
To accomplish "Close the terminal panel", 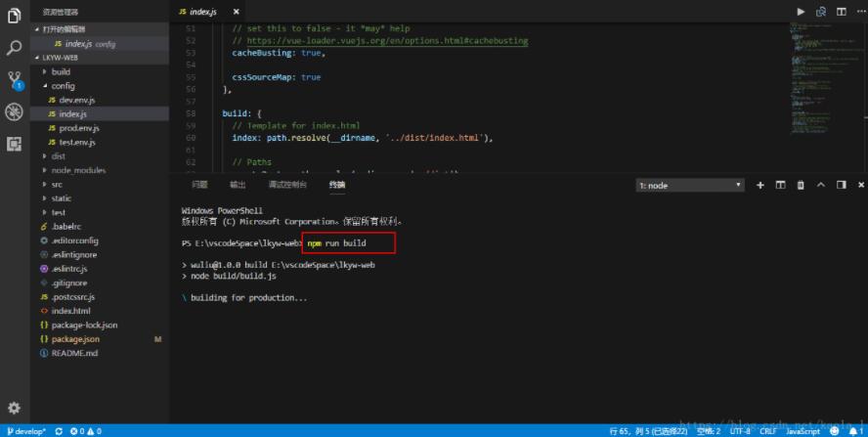I will [x=861, y=185].
